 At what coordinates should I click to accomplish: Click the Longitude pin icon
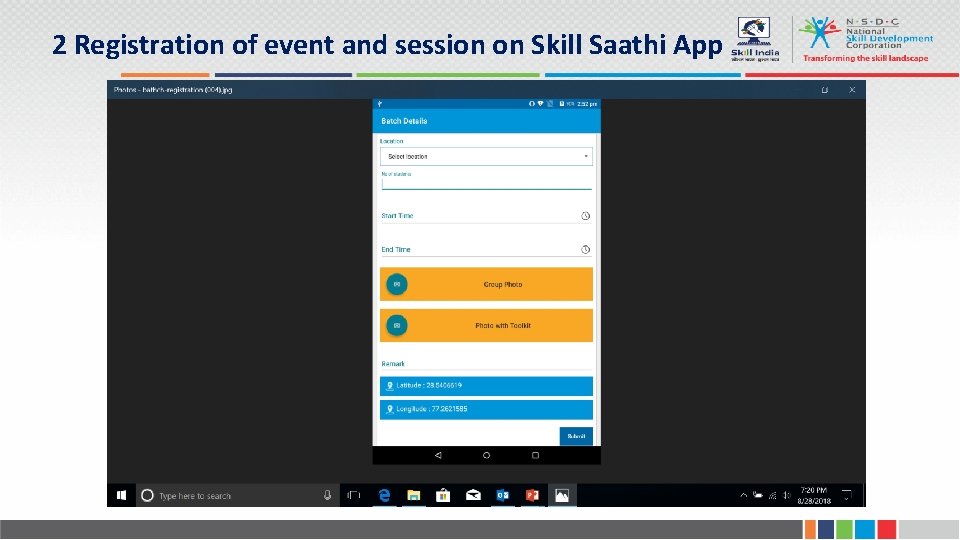pyautogui.click(x=389, y=409)
